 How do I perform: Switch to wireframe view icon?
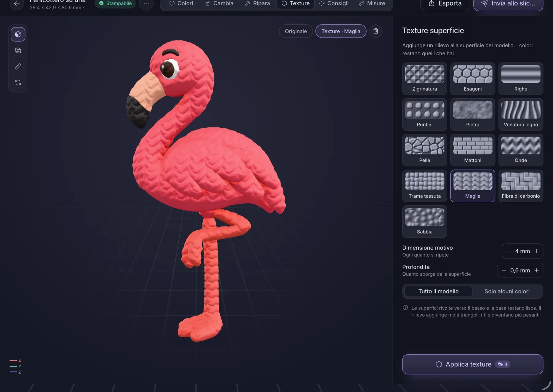pyautogui.click(x=18, y=50)
